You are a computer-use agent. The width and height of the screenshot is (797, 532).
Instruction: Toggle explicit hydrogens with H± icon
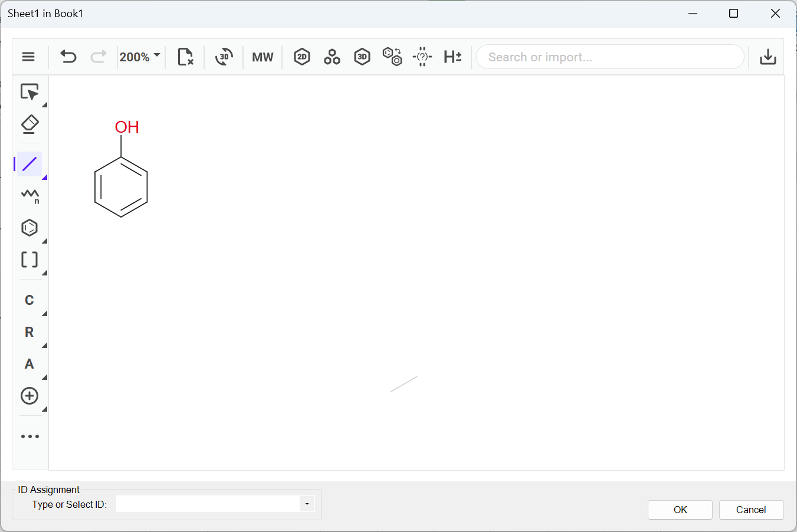coord(452,57)
